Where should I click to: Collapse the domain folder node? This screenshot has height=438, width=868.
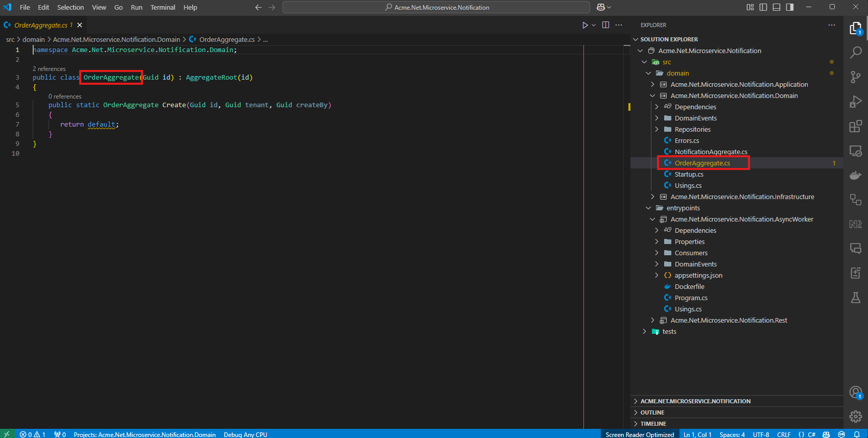click(648, 73)
